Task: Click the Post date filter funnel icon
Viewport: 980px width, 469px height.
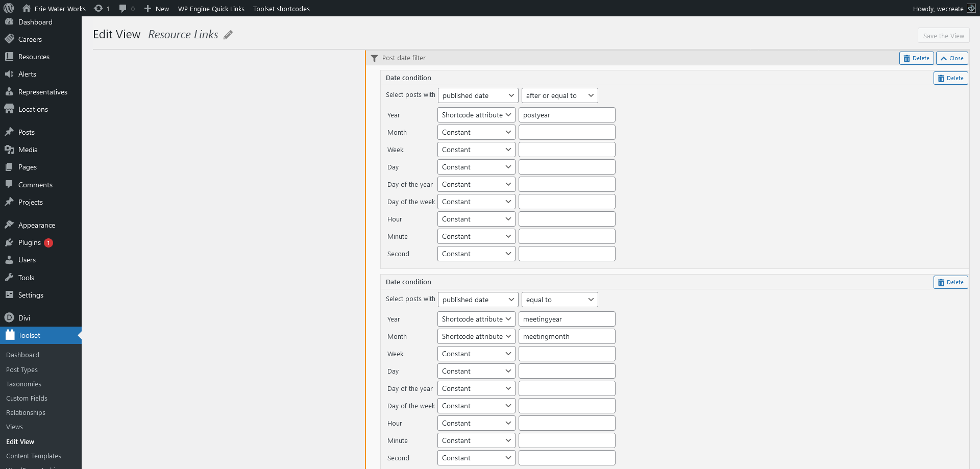Action: tap(374, 58)
